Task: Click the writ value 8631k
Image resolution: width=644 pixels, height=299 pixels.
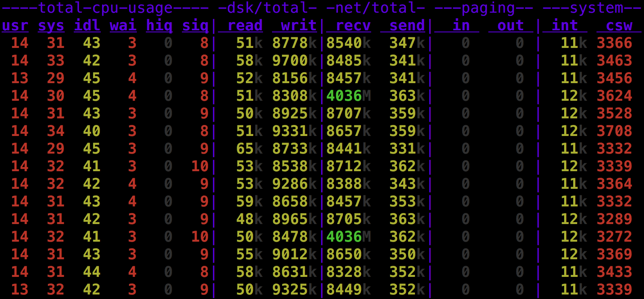Action: [x=295, y=272]
